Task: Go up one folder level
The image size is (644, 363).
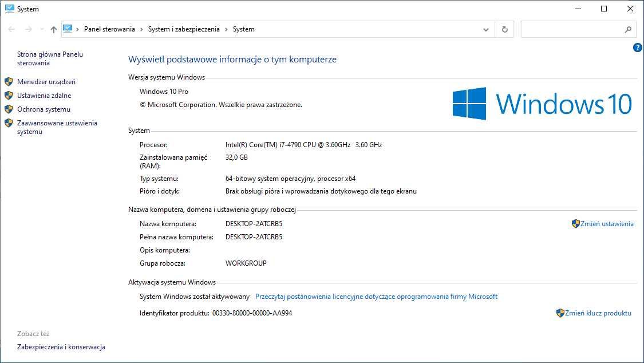Action: [x=54, y=29]
